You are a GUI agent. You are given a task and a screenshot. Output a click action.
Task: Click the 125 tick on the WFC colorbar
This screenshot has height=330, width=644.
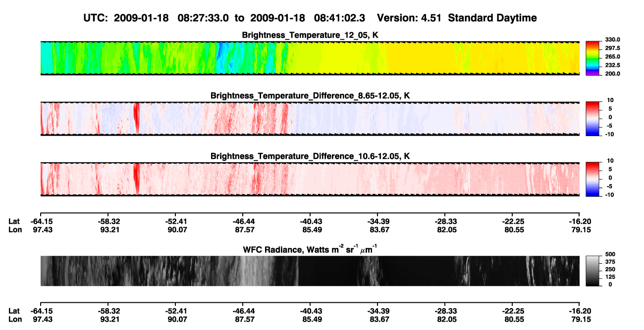[x=610, y=277]
